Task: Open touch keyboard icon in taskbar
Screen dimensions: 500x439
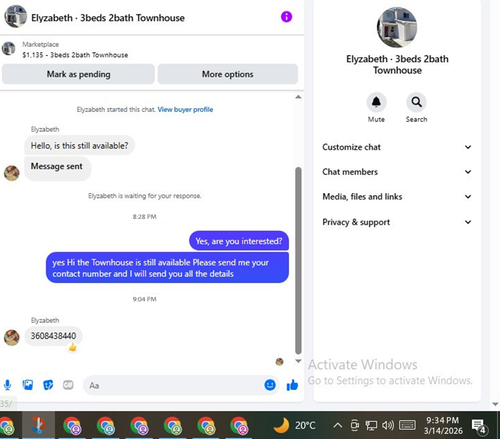Action: (407, 425)
